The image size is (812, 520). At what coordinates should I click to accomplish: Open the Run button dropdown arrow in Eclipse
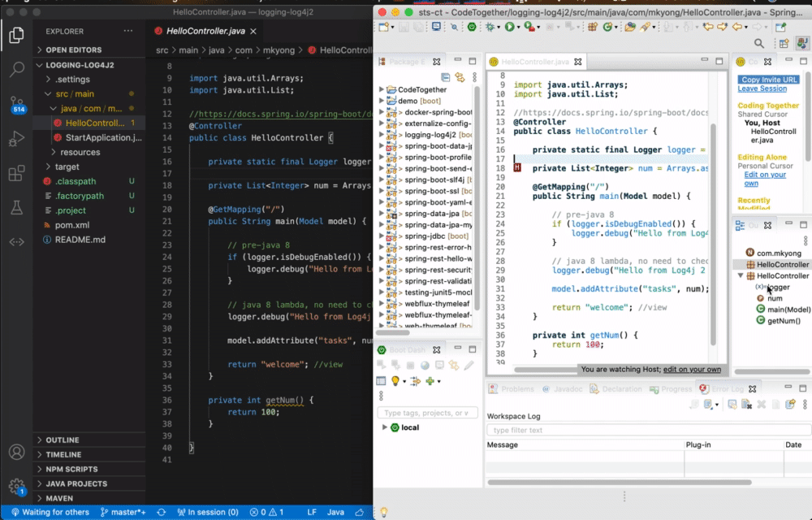click(518, 28)
